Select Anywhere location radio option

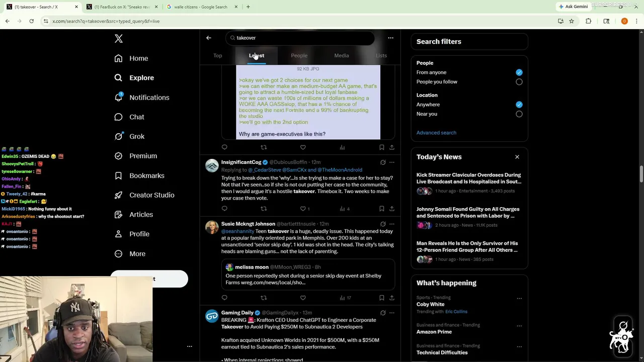519,105
